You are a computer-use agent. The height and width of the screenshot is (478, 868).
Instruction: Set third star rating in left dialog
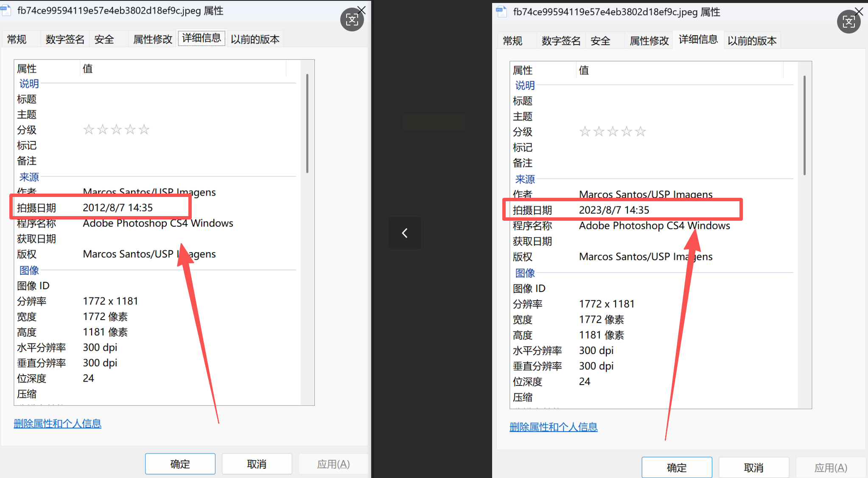click(x=116, y=129)
